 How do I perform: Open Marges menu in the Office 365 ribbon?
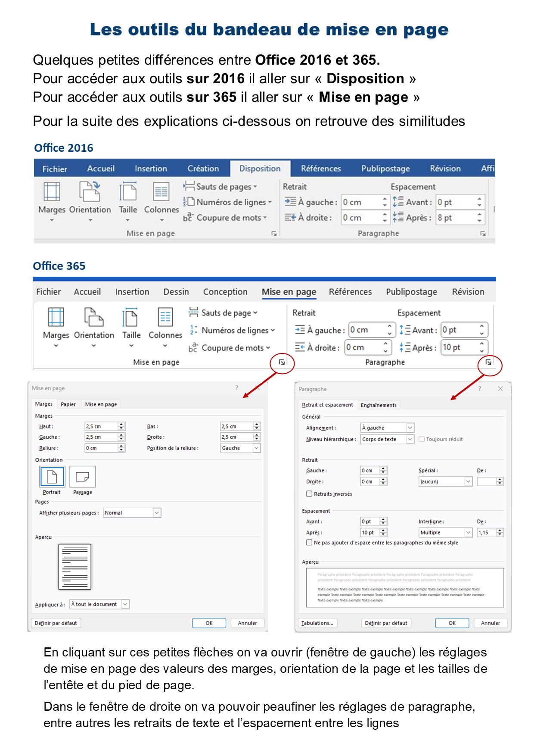tap(56, 327)
